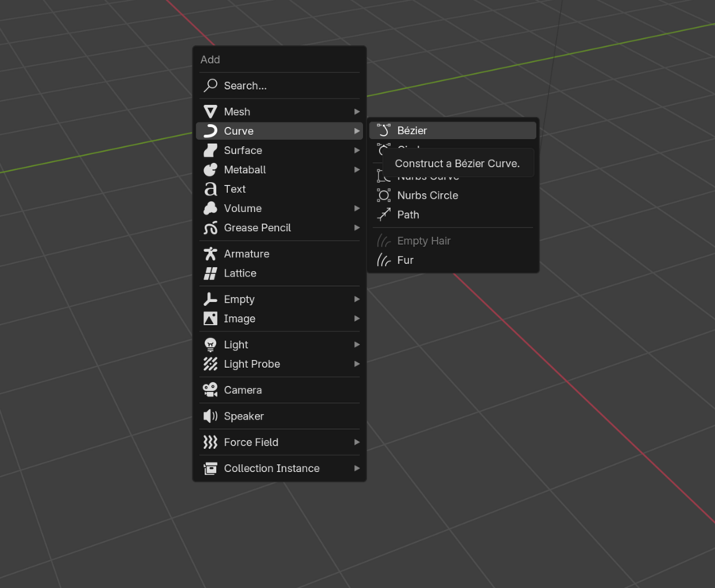Click the Camera icon

tap(211, 390)
